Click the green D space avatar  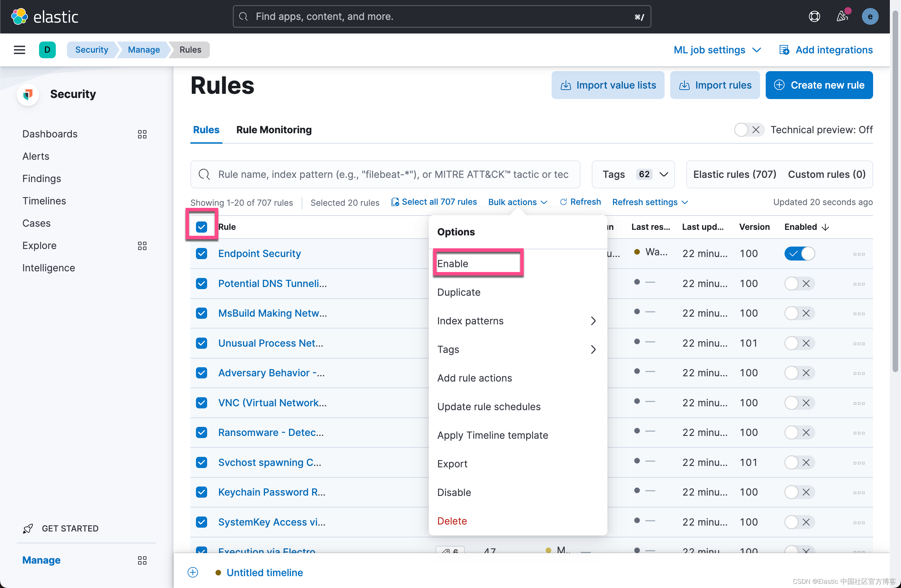47,50
